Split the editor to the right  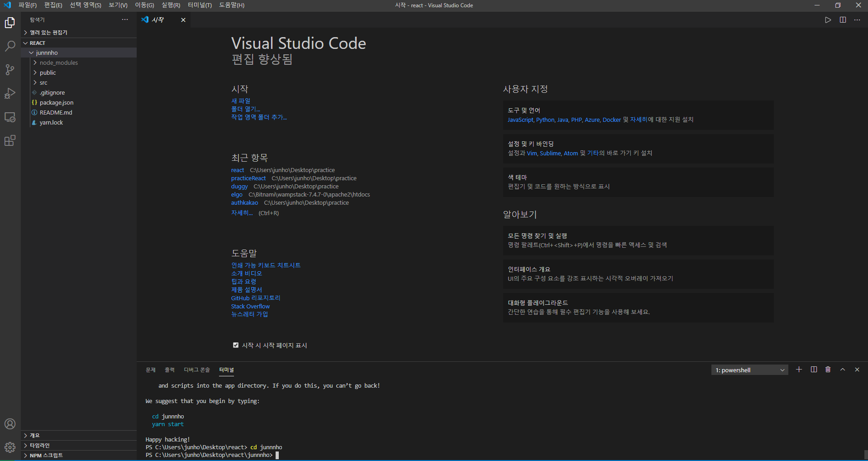pos(843,20)
